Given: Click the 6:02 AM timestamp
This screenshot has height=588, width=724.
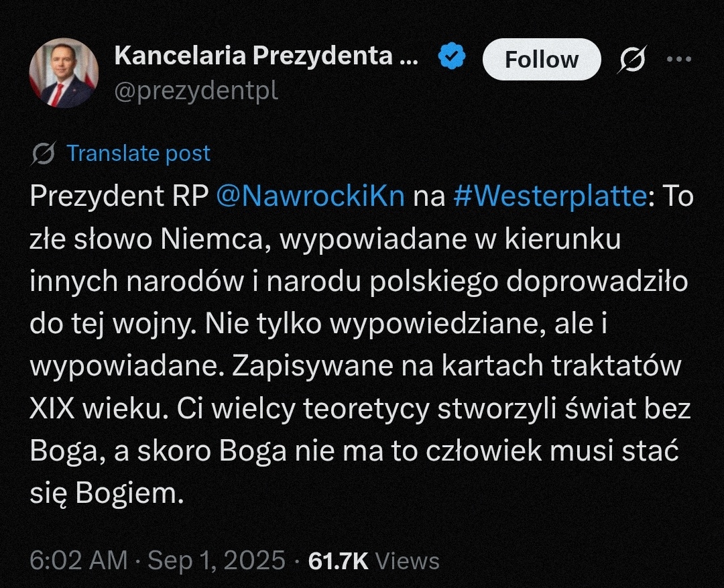Looking at the screenshot, I should (78, 561).
